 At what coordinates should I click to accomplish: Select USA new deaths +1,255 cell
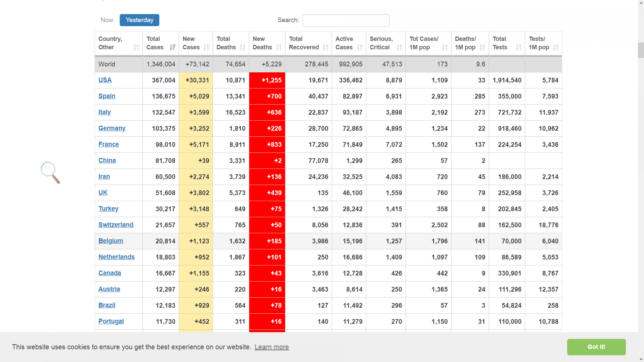(x=267, y=80)
